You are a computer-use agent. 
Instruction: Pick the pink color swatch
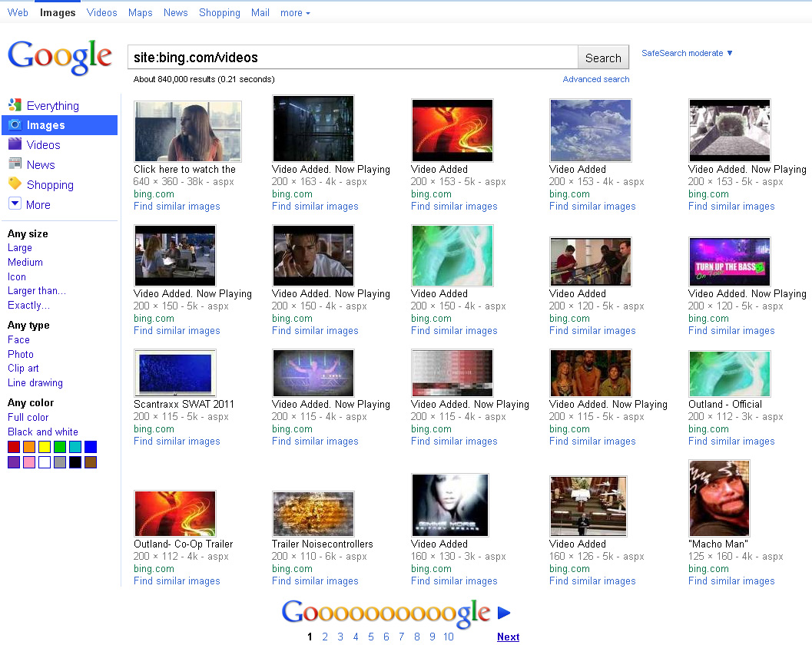coord(29,462)
